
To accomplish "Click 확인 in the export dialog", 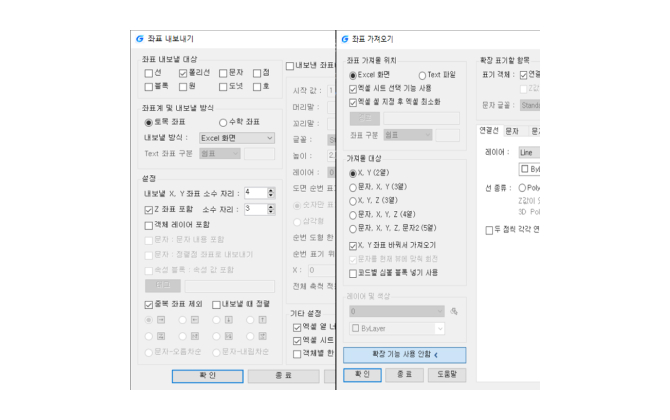I will click(x=207, y=376).
